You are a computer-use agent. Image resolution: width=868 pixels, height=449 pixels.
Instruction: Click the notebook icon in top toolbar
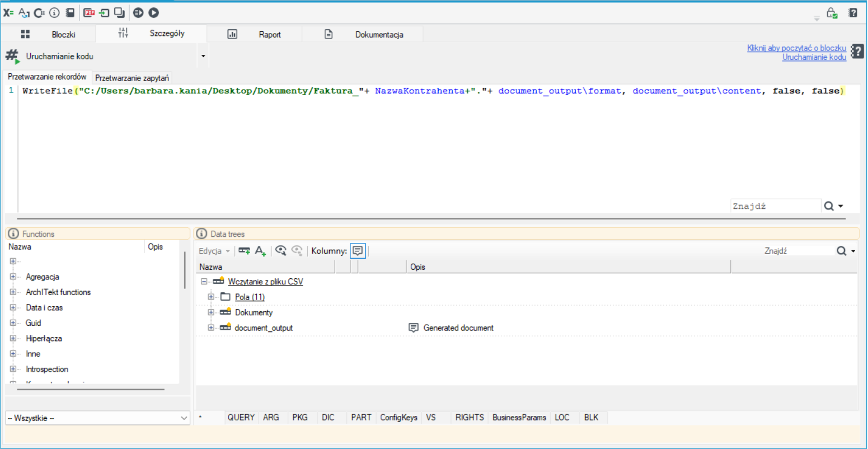point(70,12)
